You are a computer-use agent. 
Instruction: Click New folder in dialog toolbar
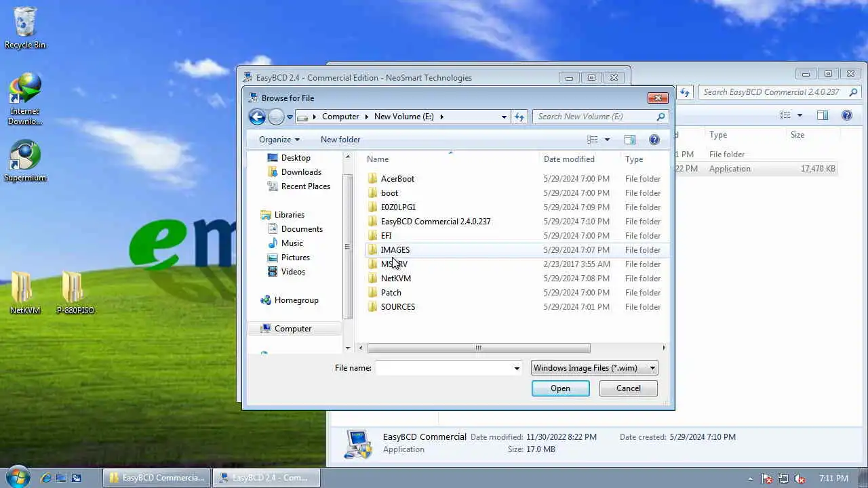click(x=340, y=140)
